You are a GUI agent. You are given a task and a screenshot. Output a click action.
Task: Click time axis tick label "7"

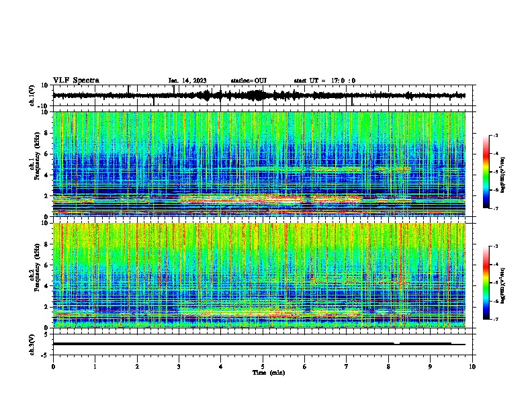pos(347,367)
